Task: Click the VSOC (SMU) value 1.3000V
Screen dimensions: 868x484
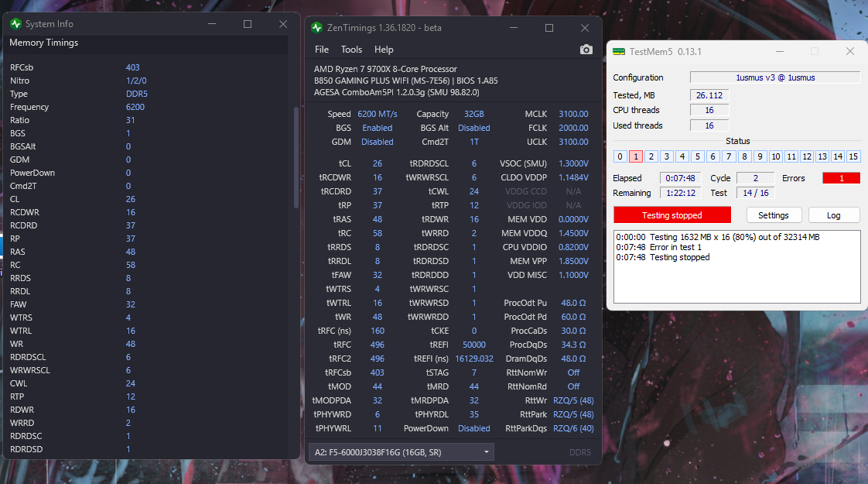Action: point(573,163)
